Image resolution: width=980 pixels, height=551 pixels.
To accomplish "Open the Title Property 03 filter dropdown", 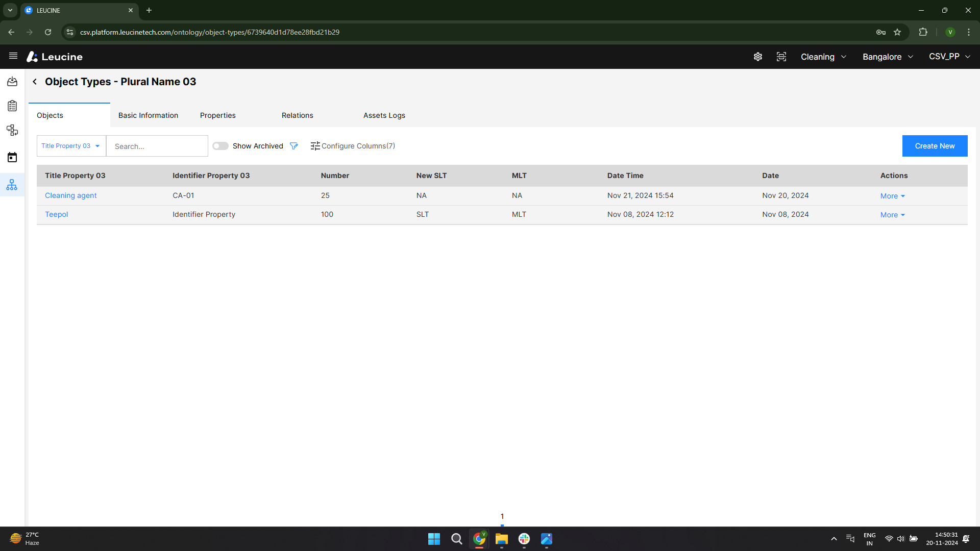I will (x=70, y=145).
